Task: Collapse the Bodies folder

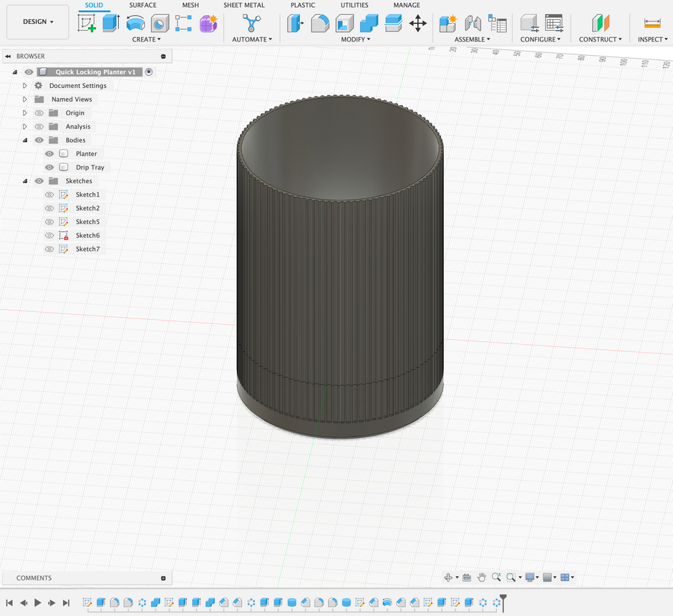Action: click(24, 140)
